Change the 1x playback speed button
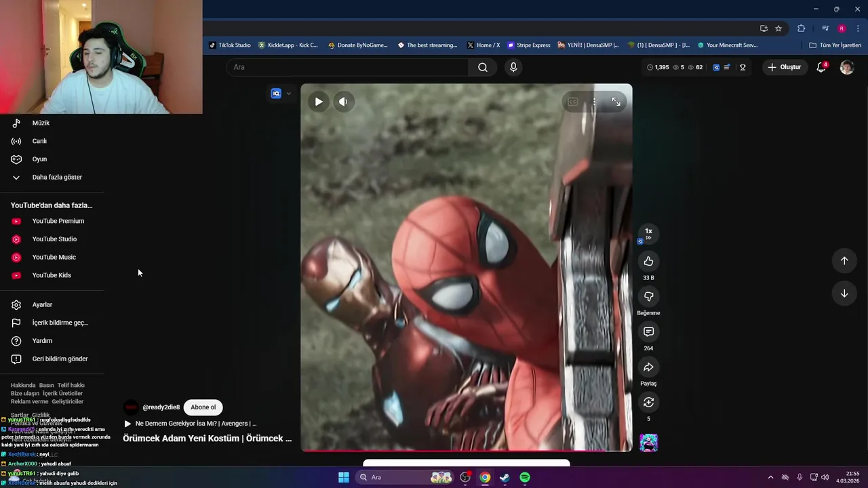Image resolution: width=868 pixels, height=488 pixels. pyautogui.click(x=648, y=233)
